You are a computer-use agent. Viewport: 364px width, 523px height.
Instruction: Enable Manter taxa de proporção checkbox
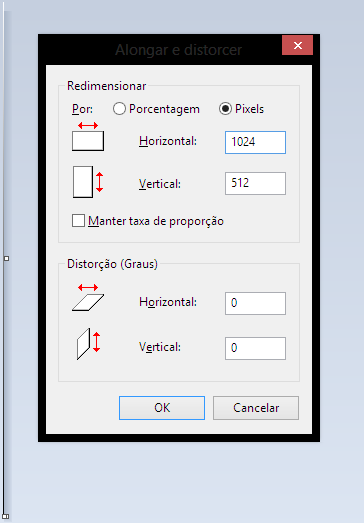(78, 221)
